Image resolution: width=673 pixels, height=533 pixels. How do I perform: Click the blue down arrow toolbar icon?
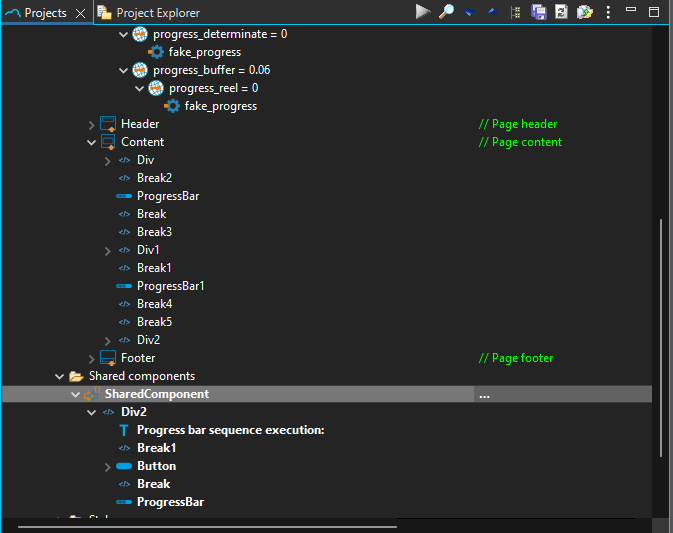(x=468, y=12)
